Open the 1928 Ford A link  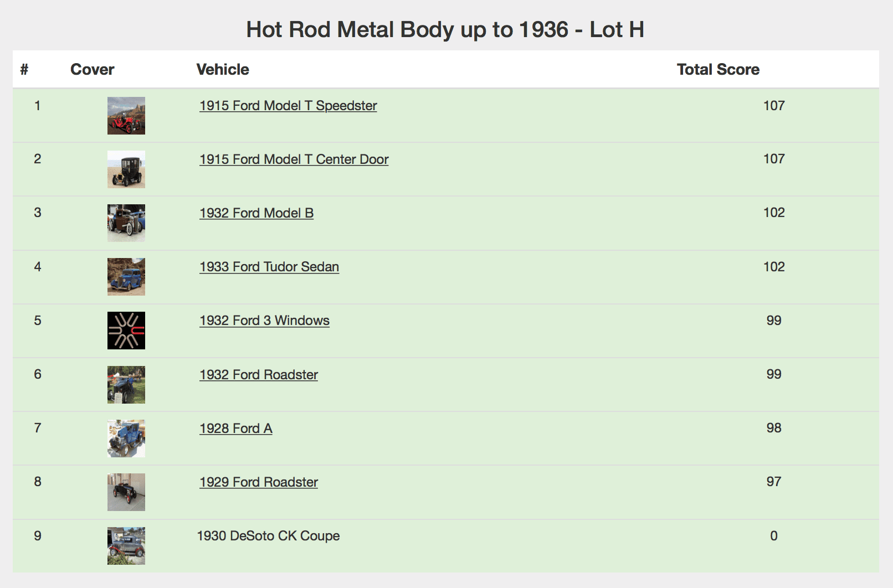click(236, 429)
